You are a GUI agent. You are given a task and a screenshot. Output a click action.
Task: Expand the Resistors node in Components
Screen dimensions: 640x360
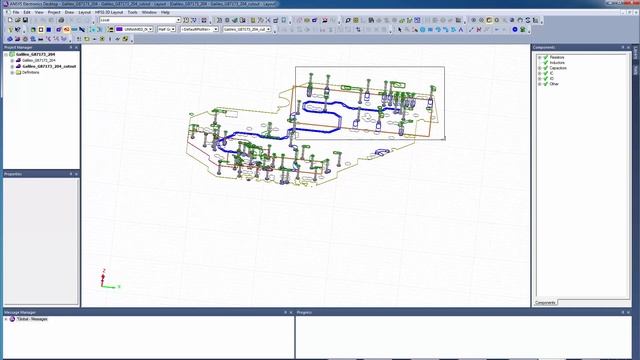540,58
